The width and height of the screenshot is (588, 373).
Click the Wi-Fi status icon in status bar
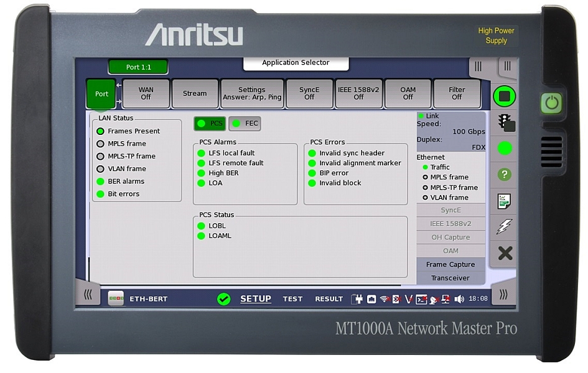click(x=385, y=299)
